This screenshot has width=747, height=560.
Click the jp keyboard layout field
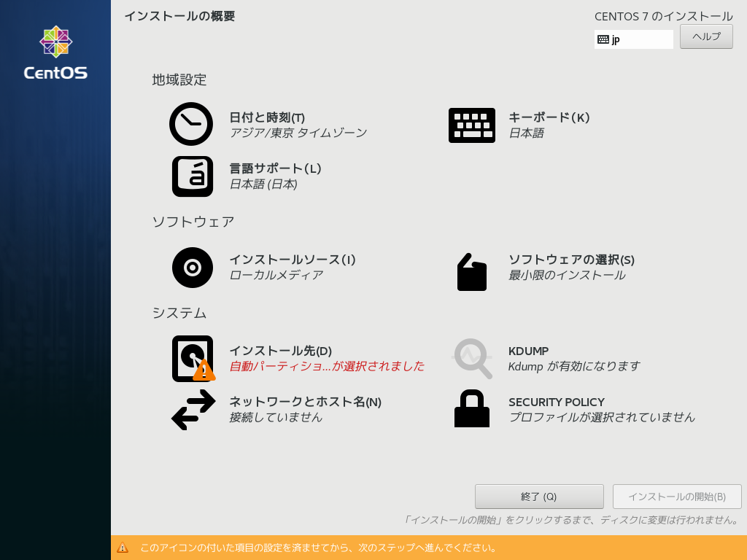(634, 39)
